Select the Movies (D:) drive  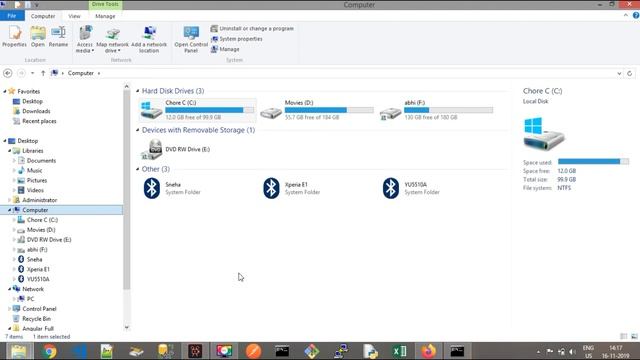pos(317,110)
